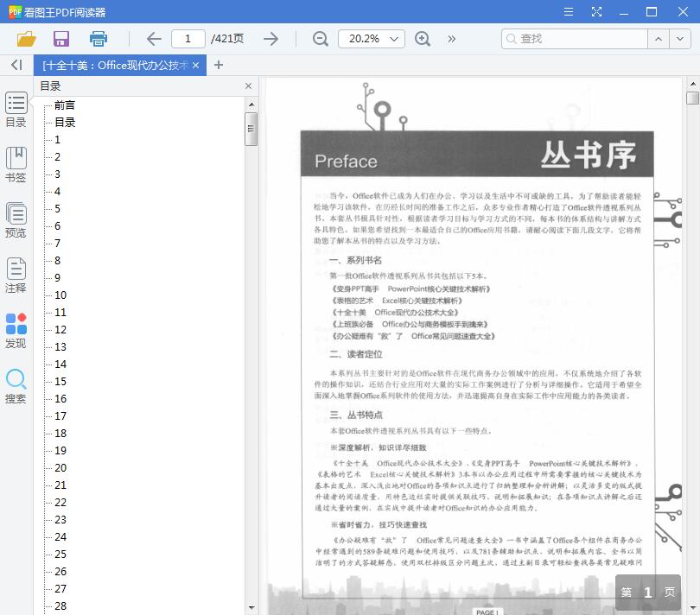Open the 发现 discover panel
Screen dimensions: 700x615
tap(16, 331)
